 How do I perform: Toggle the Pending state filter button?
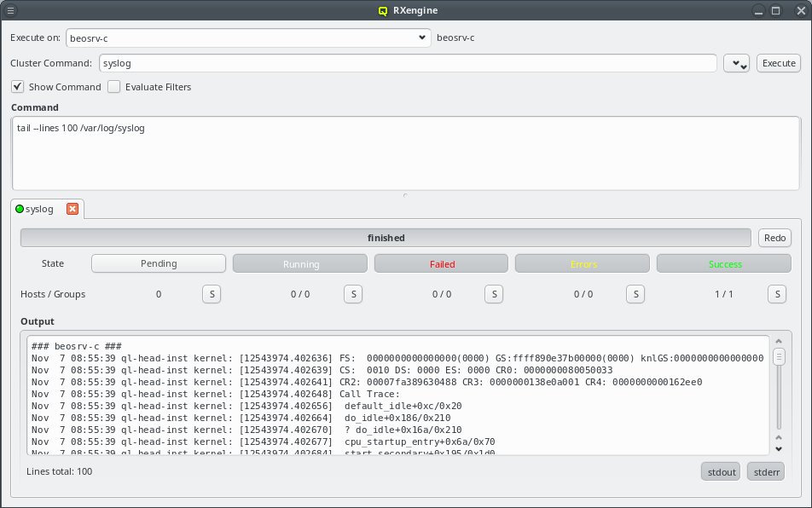tap(159, 264)
